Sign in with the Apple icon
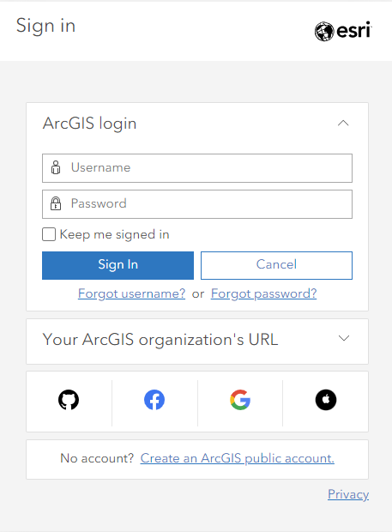The width and height of the screenshot is (392, 532). (x=326, y=400)
